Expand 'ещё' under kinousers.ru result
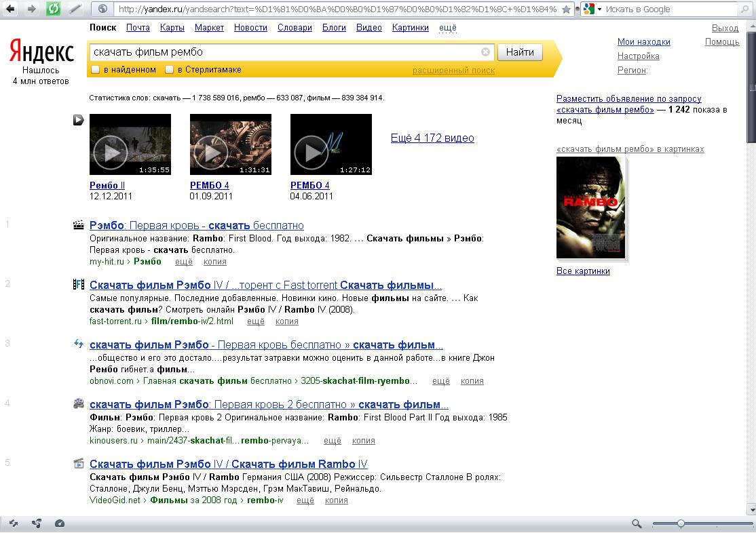Screen dimensions: 756x533 point(333,441)
